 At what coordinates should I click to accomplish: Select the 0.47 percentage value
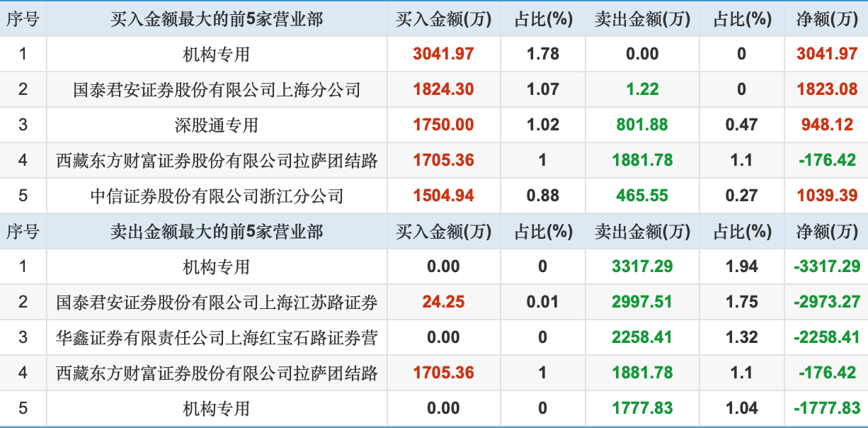coord(741,125)
